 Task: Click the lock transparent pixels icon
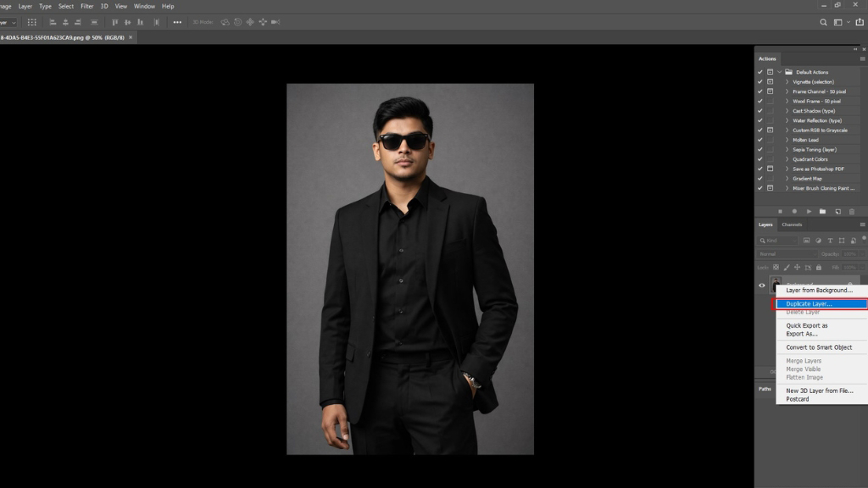tap(776, 267)
